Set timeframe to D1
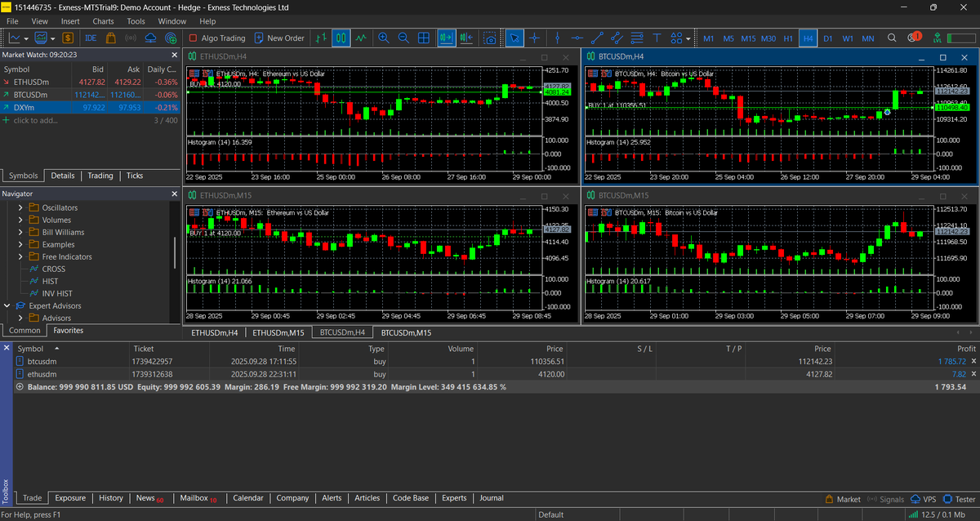The width and height of the screenshot is (980, 521). point(828,38)
